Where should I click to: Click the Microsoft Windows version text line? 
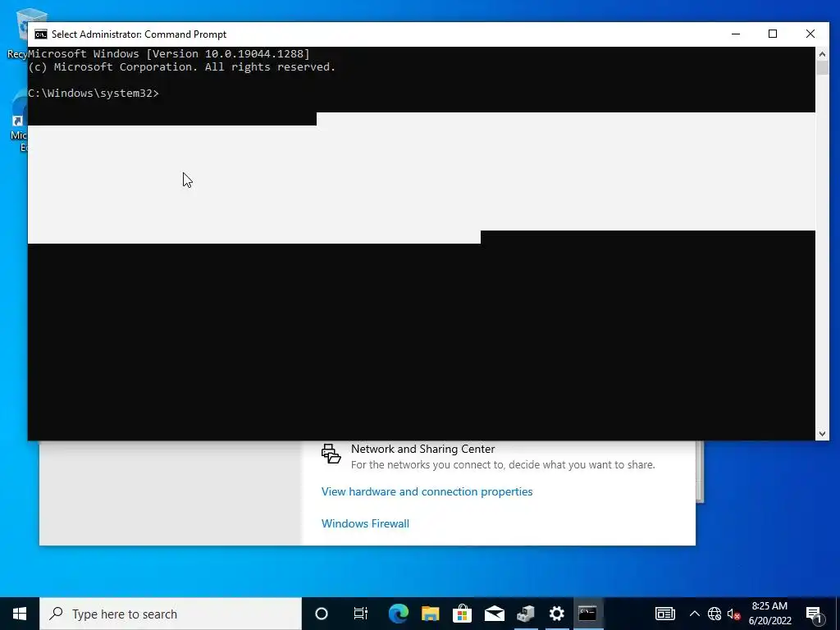[169, 53]
